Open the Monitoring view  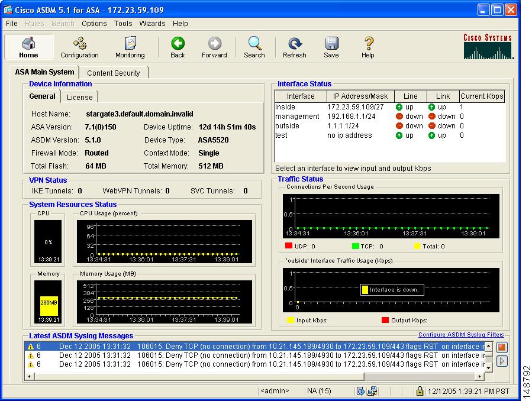coord(130,47)
